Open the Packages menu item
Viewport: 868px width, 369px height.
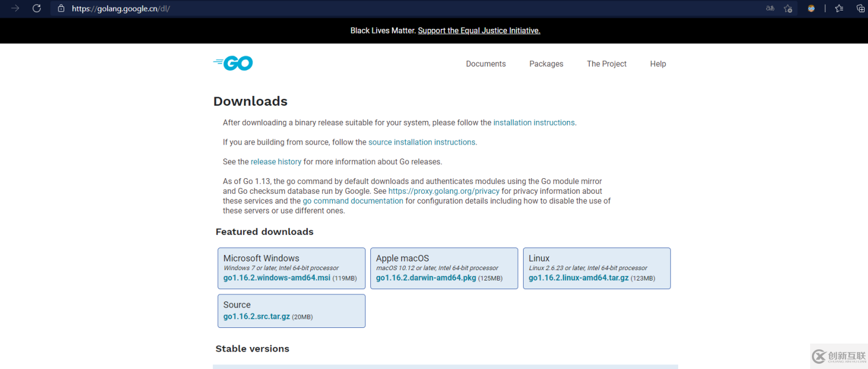(546, 64)
